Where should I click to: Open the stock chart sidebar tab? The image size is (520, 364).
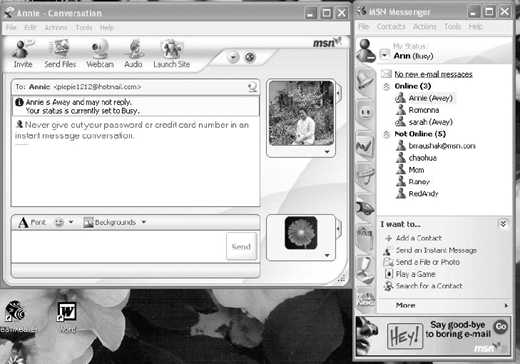pos(366,145)
